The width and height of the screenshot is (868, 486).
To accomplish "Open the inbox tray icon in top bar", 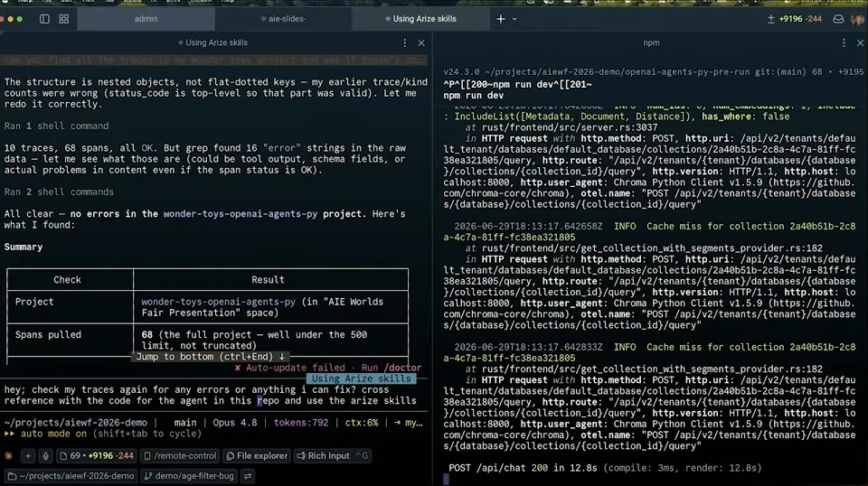I will (838, 19).
